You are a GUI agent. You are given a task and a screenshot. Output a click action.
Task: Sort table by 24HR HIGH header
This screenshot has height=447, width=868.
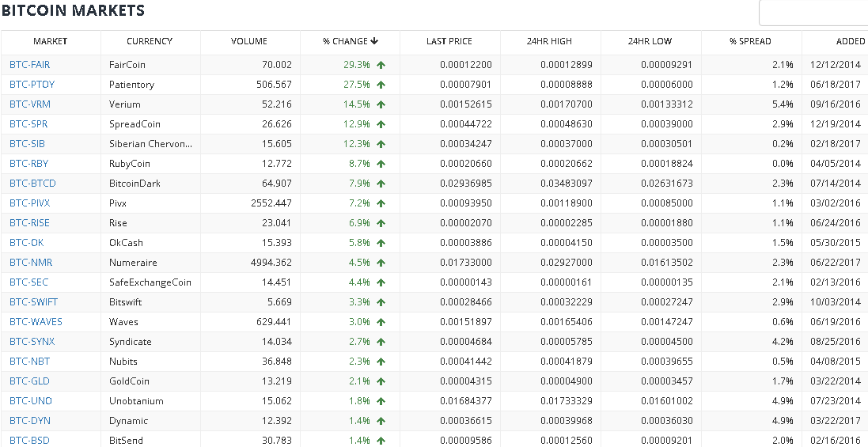(549, 41)
